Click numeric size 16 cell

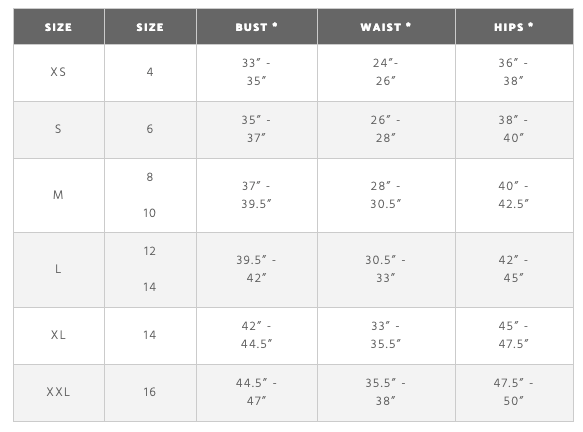(150, 393)
